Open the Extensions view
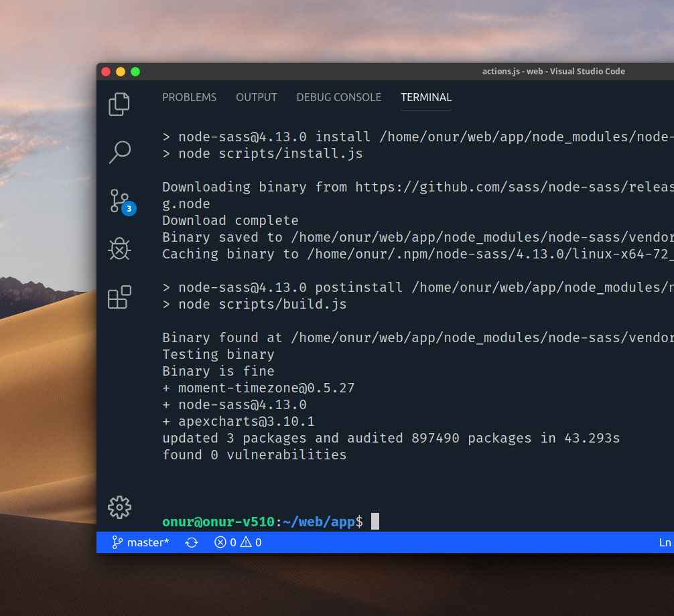The image size is (674, 616). 119,297
